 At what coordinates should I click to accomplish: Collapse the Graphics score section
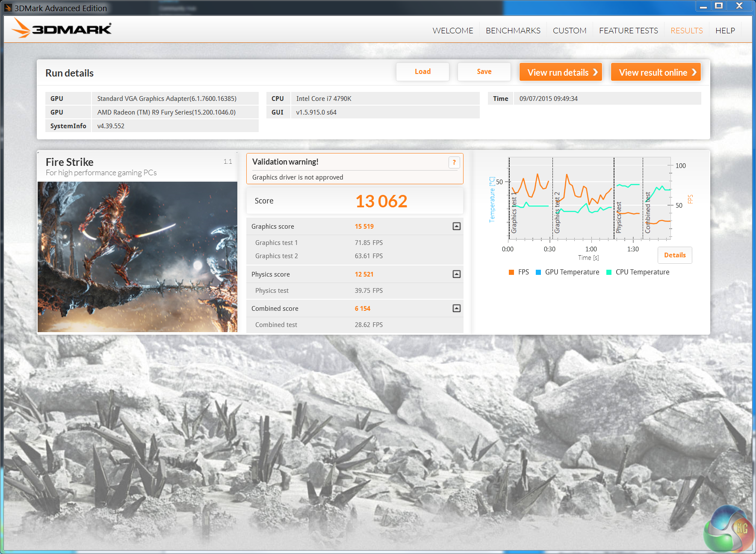tap(456, 226)
